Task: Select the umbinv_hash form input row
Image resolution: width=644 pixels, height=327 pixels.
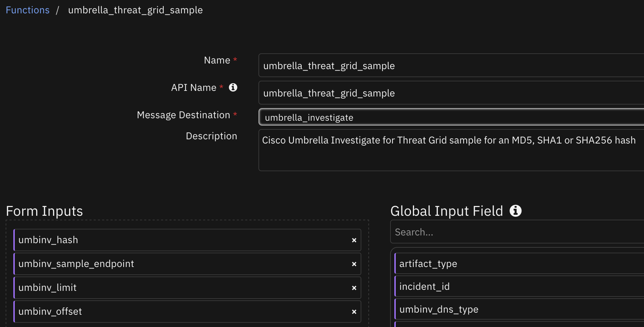Action: (187, 240)
